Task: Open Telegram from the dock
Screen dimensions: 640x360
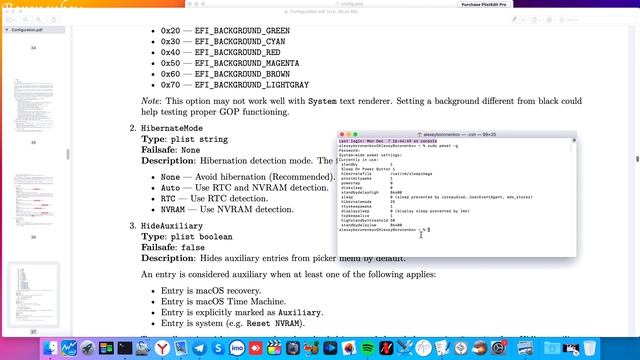Action: coord(199,348)
